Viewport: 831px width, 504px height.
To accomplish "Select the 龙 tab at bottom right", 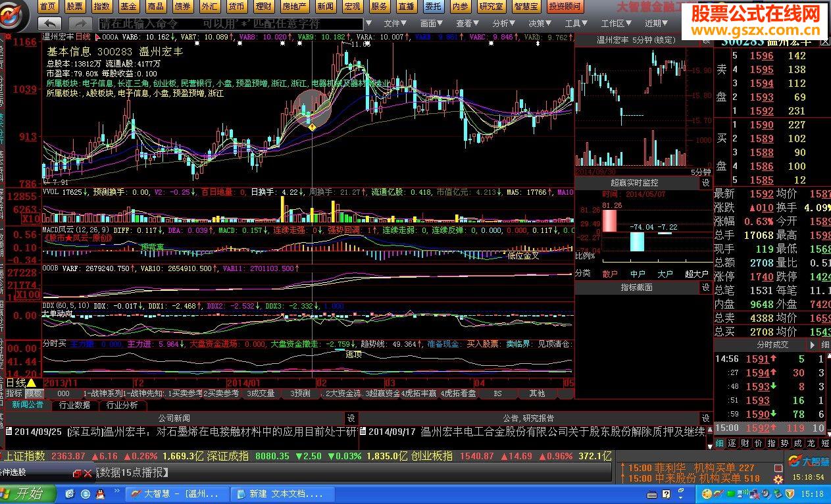I will click(x=811, y=443).
